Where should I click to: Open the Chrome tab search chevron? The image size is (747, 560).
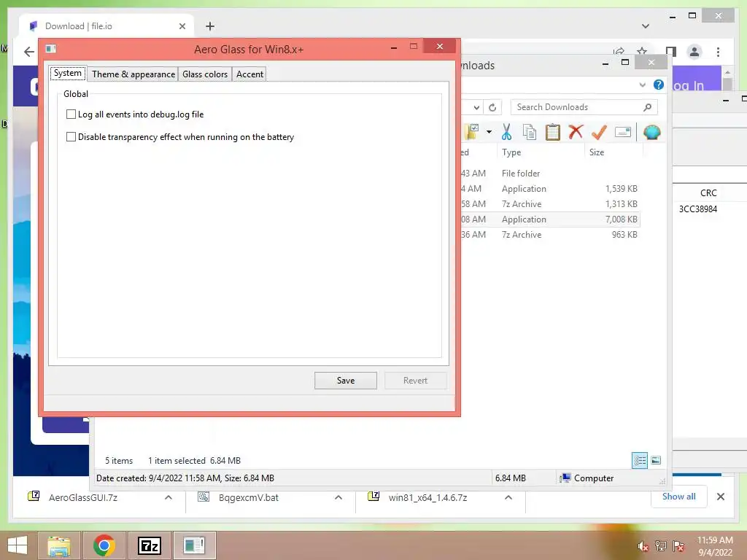tap(645, 26)
